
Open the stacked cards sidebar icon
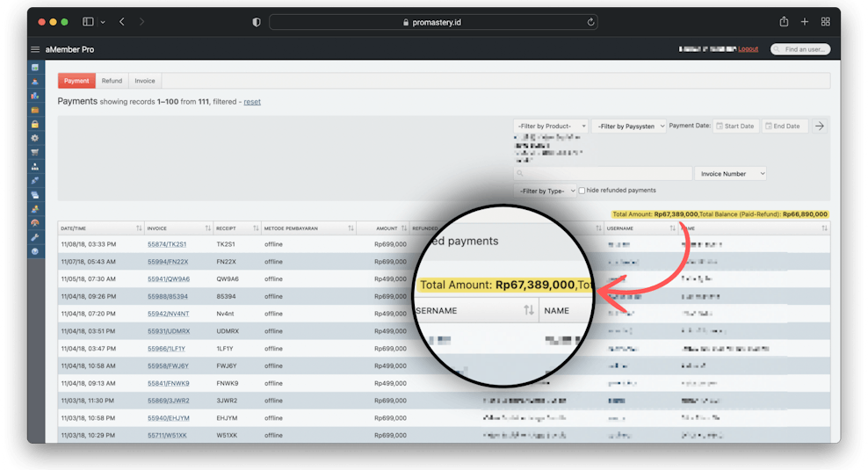click(35, 195)
